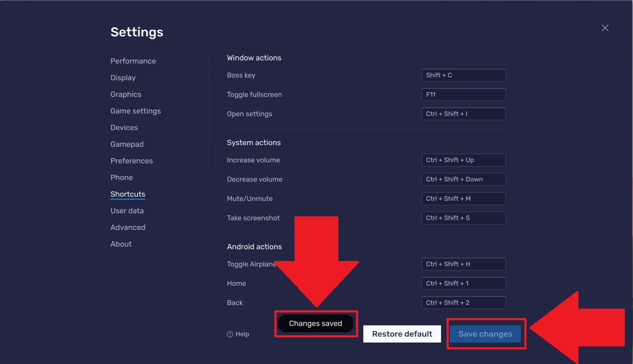Viewport: 633px width, 364px height.
Task: Open the Performance settings section
Action: [x=133, y=61]
